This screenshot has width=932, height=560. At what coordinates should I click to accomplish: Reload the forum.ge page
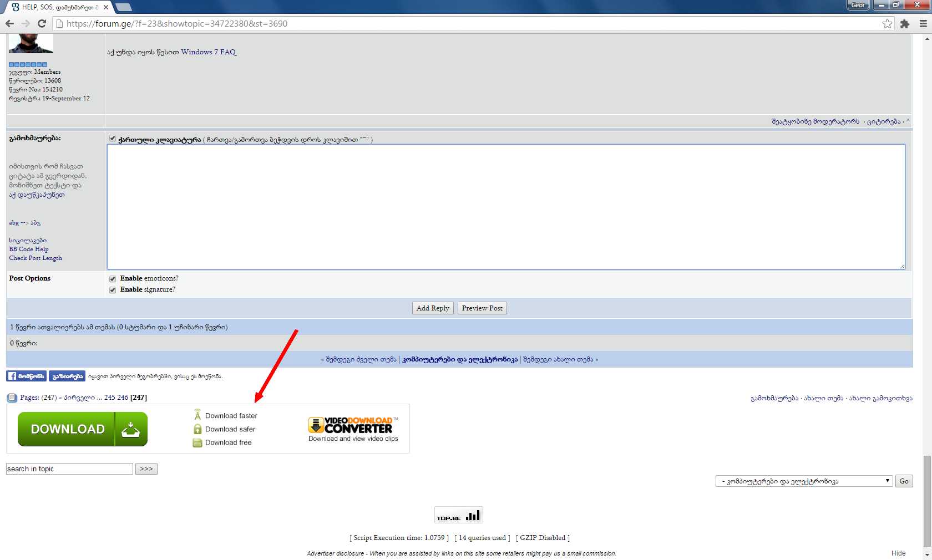[x=42, y=23]
